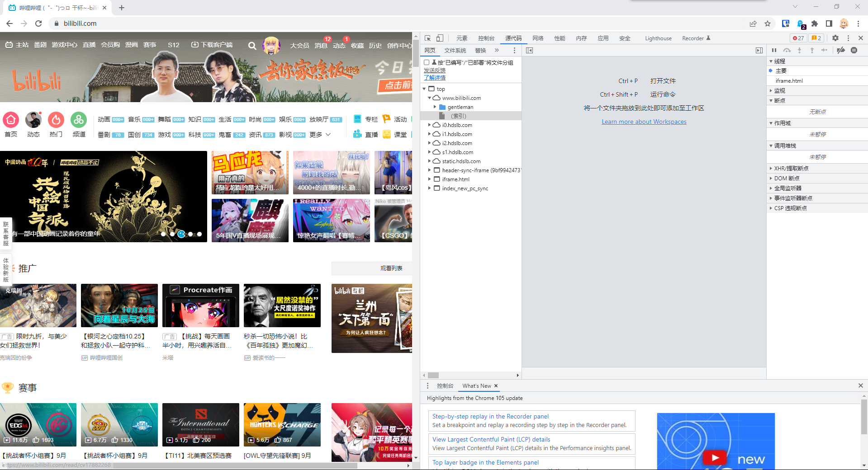This screenshot has width=868, height=470.
Task: Click the bilibili search magnifier icon
Action: pos(252,46)
